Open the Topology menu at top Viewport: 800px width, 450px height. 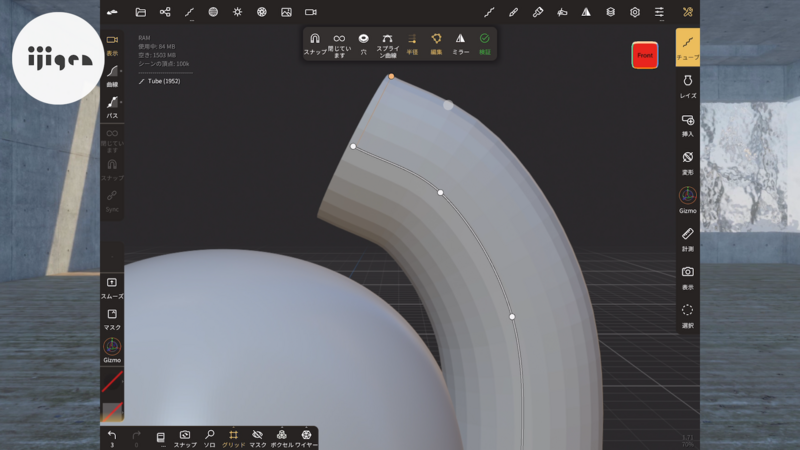[189, 12]
